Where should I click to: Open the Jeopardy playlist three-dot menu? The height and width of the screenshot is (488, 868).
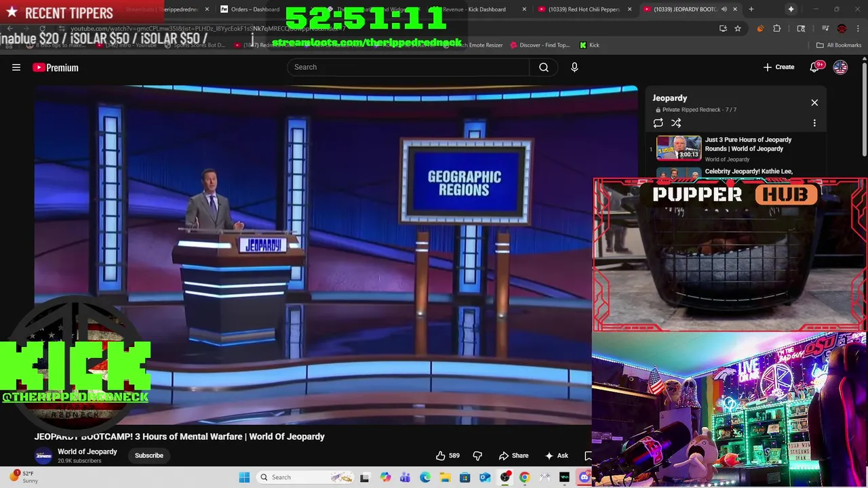[814, 123]
